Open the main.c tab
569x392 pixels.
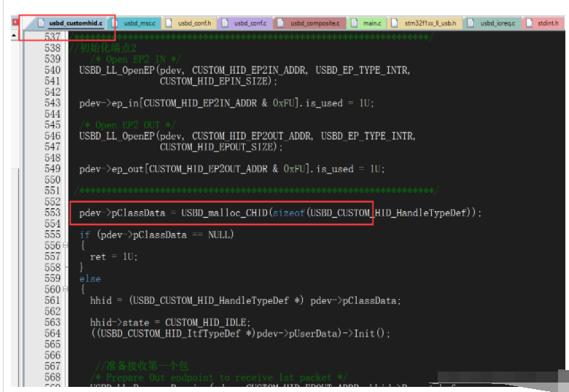(x=367, y=23)
